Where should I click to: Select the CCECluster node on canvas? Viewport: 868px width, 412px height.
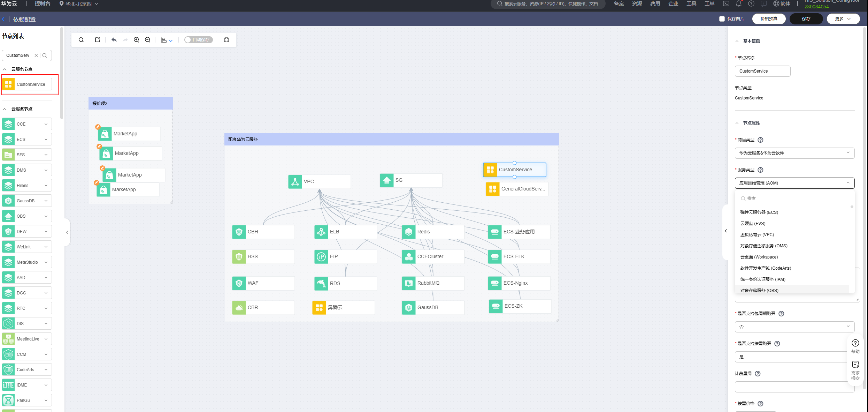(433, 257)
